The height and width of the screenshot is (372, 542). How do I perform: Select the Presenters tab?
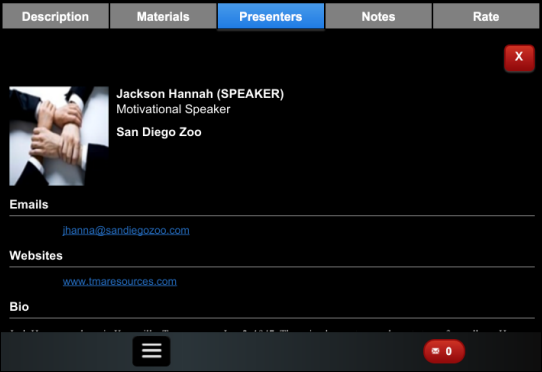(x=271, y=16)
